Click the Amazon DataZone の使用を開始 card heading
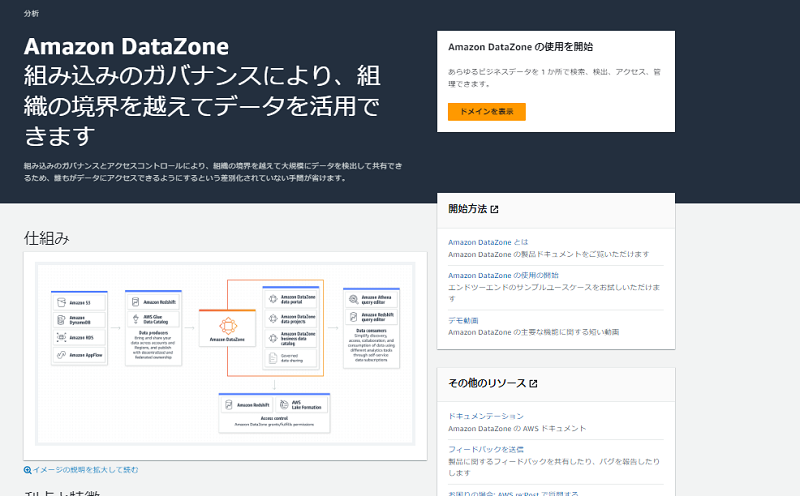 pos(520,47)
